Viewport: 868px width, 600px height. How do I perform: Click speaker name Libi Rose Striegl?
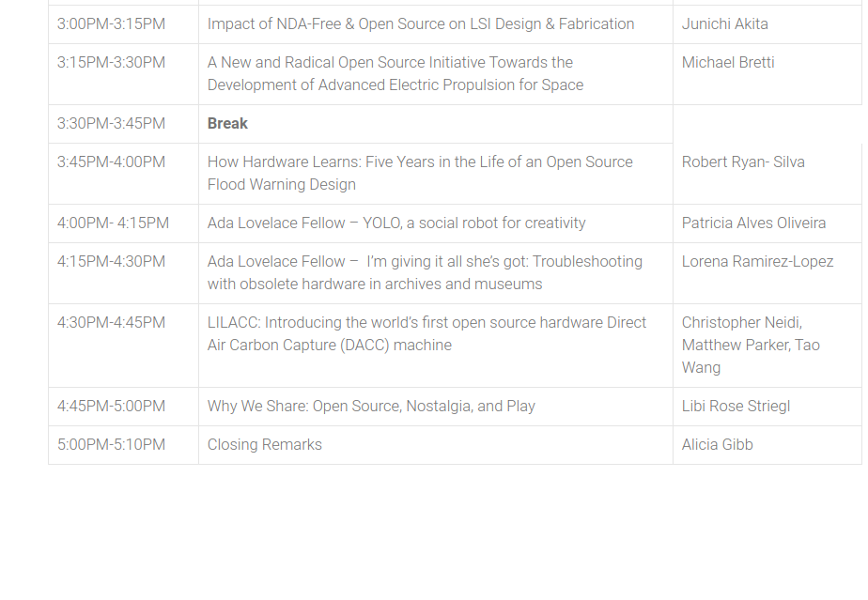pos(736,407)
